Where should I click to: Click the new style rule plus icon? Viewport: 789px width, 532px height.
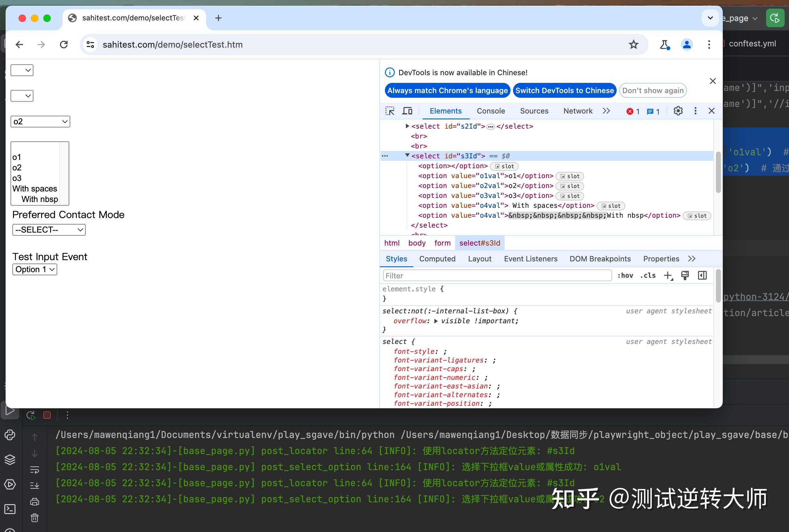click(x=668, y=276)
